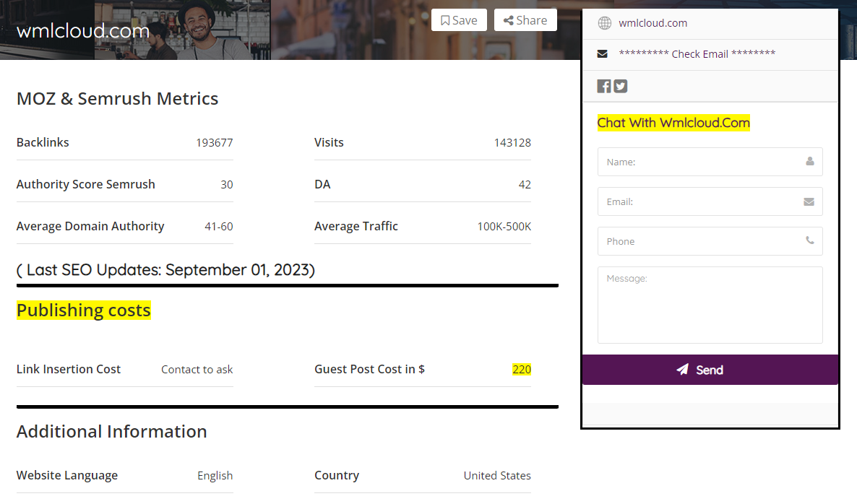The width and height of the screenshot is (857, 504).
Task: Click into the Message text area
Action: (710, 305)
